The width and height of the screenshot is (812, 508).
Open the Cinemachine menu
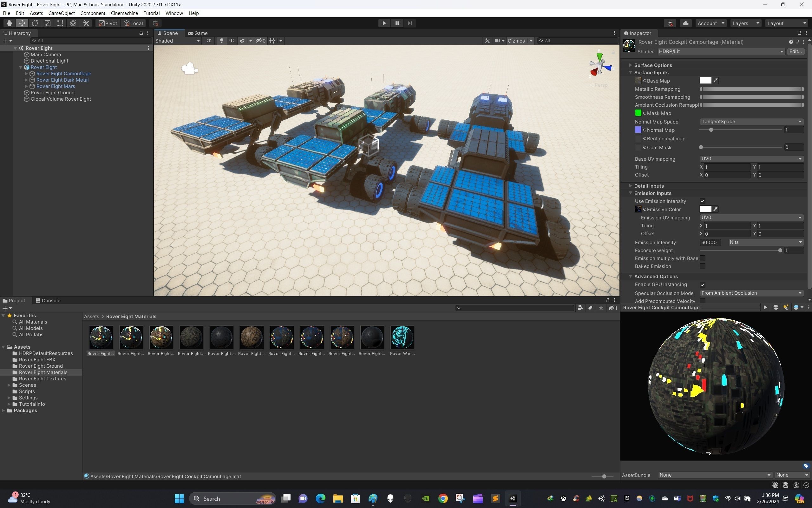(x=124, y=13)
